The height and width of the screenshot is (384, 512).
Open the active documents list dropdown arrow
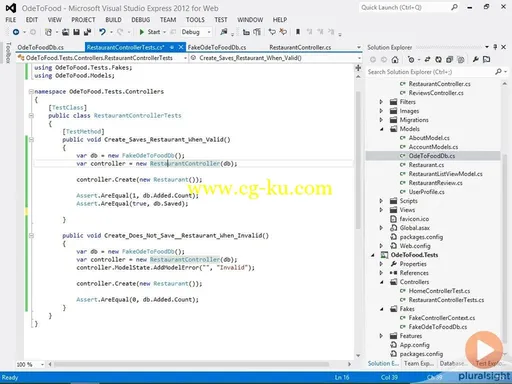click(x=359, y=47)
